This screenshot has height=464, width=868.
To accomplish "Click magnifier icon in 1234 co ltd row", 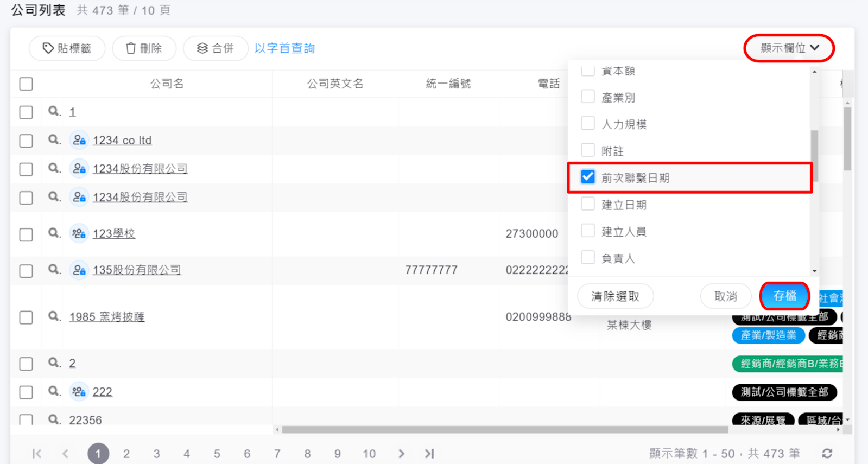I will (x=54, y=140).
